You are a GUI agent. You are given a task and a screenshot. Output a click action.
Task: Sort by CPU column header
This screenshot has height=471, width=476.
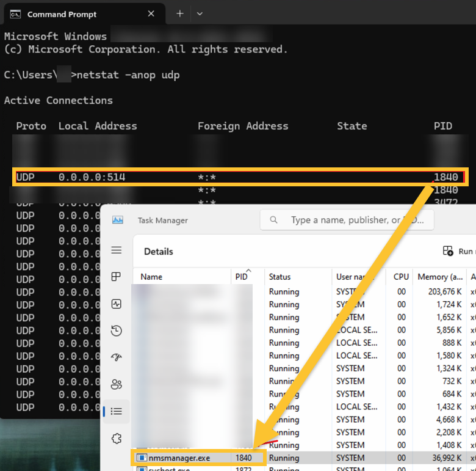point(401,277)
